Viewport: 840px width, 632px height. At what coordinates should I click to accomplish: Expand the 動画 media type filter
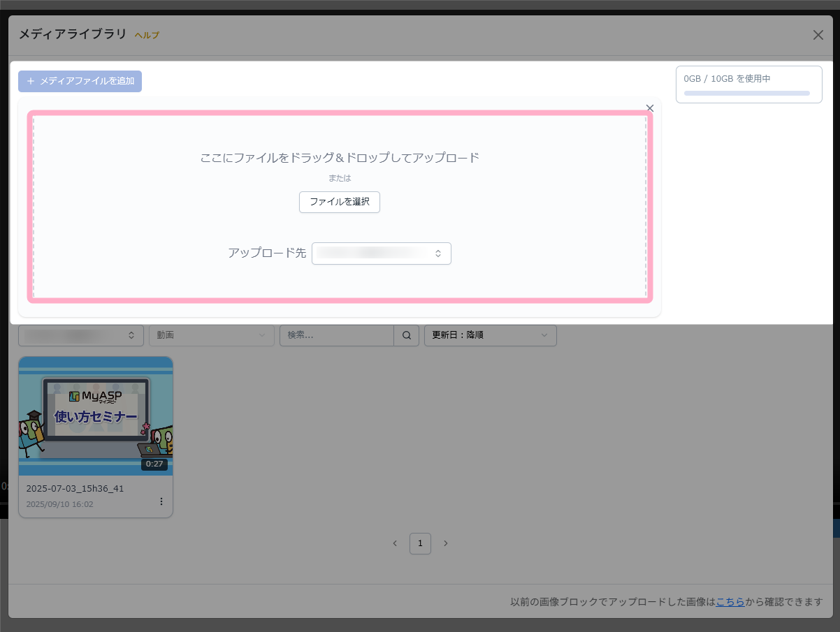coord(211,335)
